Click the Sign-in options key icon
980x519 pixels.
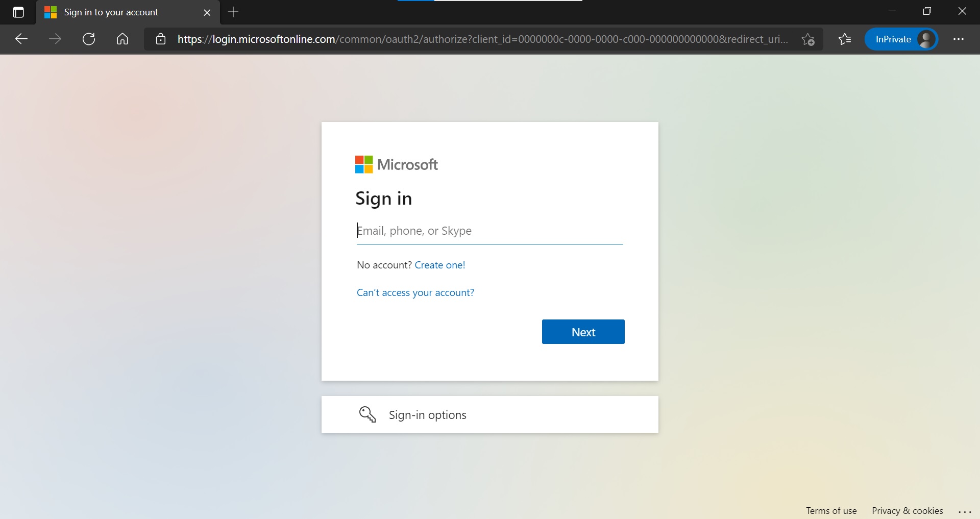(368, 414)
